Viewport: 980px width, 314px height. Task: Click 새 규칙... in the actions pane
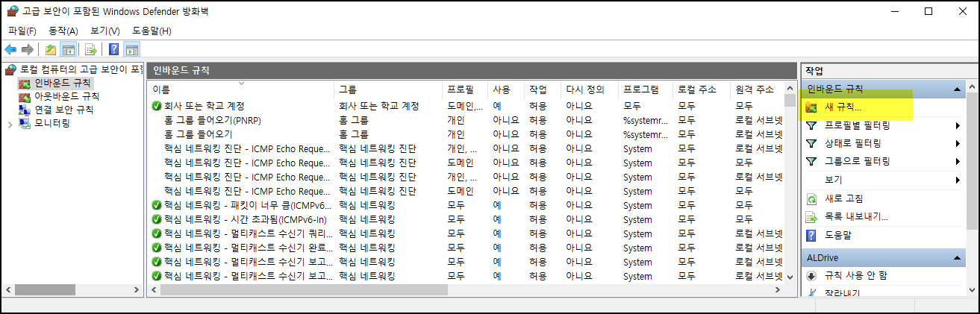[843, 107]
